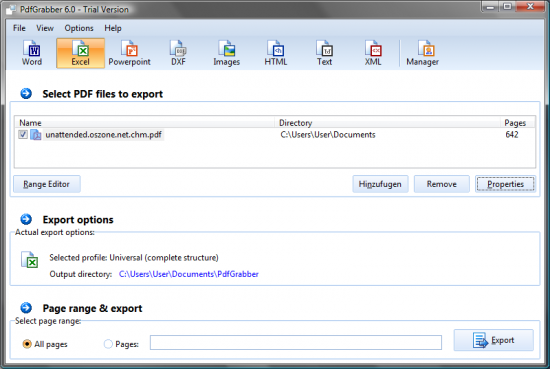Minimize the PdfGrabber window
Viewport: 550px width, 369px height.
[490, 6]
